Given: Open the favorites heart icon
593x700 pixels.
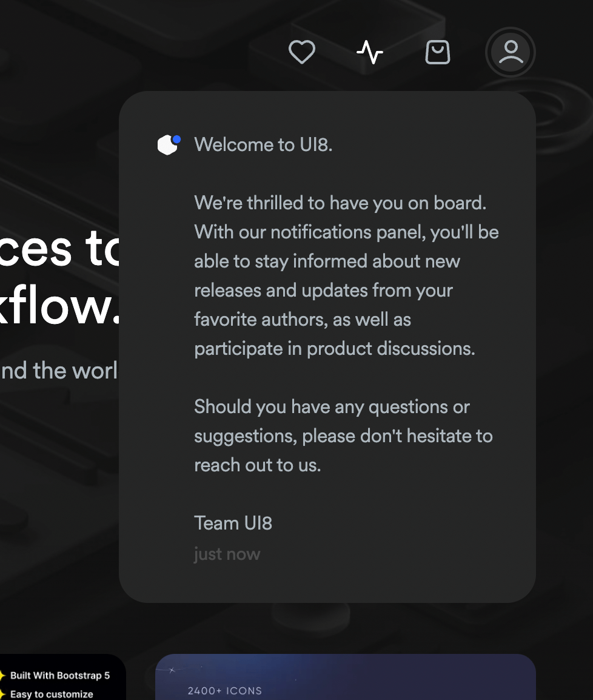Looking at the screenshot, I should click(x=301, y=52).
